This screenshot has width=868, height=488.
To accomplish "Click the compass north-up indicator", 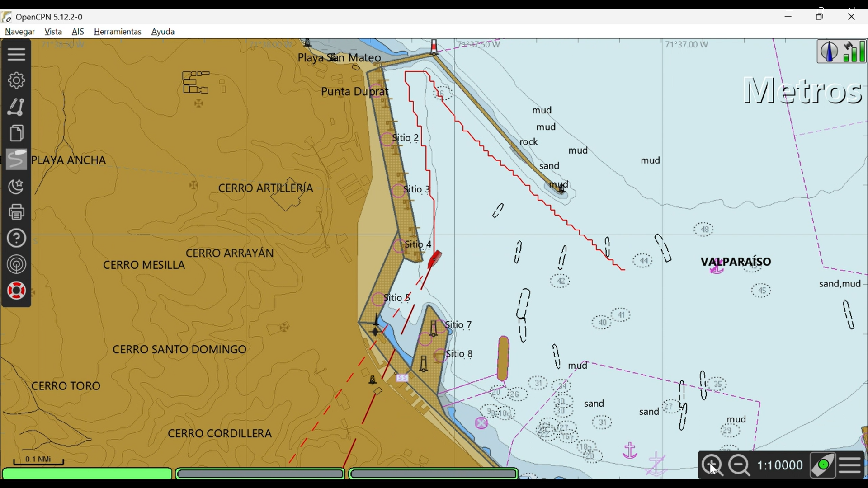I will 829,51.
